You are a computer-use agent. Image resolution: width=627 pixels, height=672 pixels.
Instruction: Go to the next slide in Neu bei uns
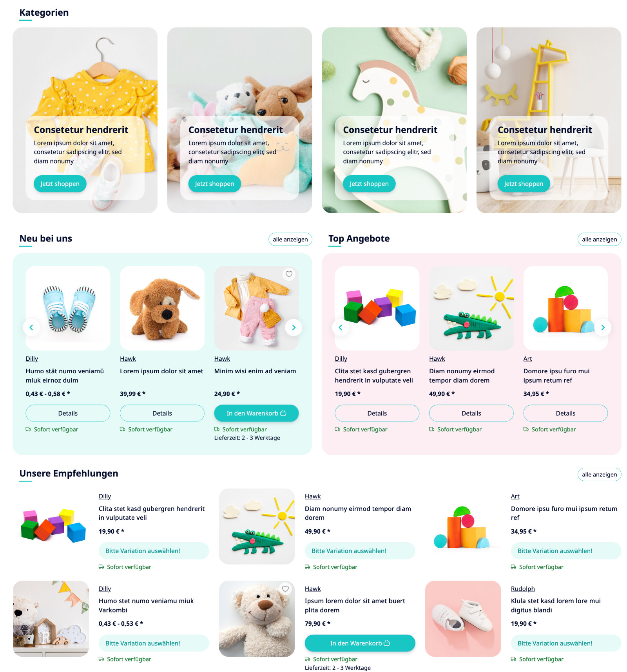click(x=294, y=327)
